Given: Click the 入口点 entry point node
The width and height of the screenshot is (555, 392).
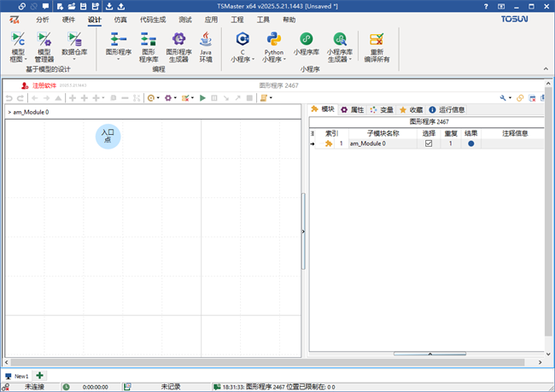Looking at the screenshot, I should tap(108, 135).
